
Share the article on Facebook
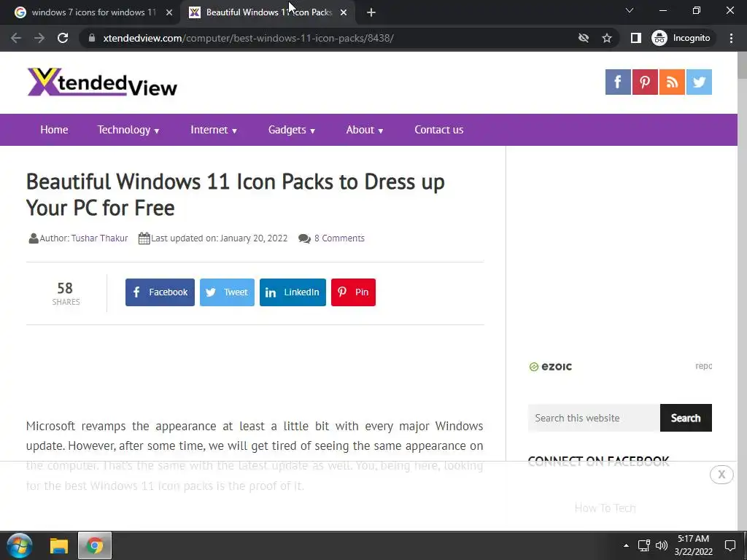coord(160,292)
